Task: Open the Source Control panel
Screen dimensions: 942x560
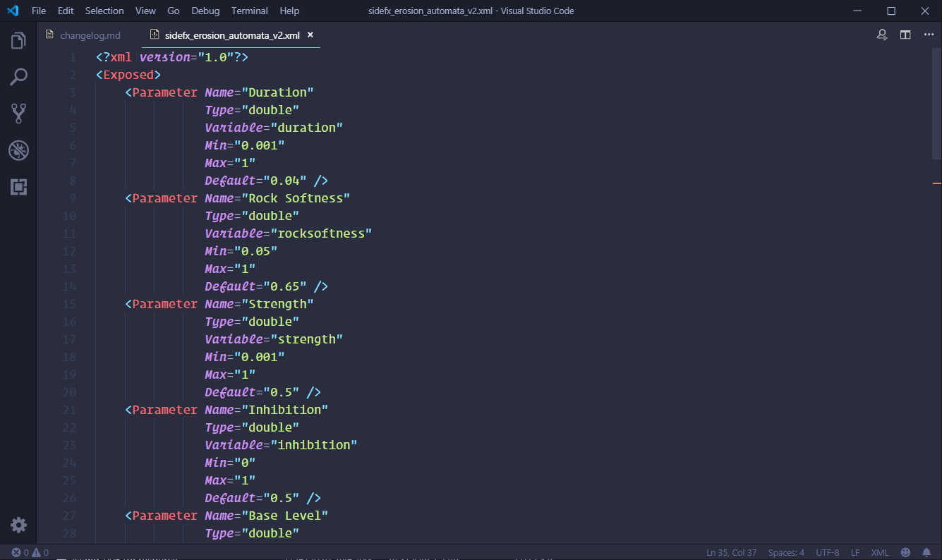Action: point(18,113)
